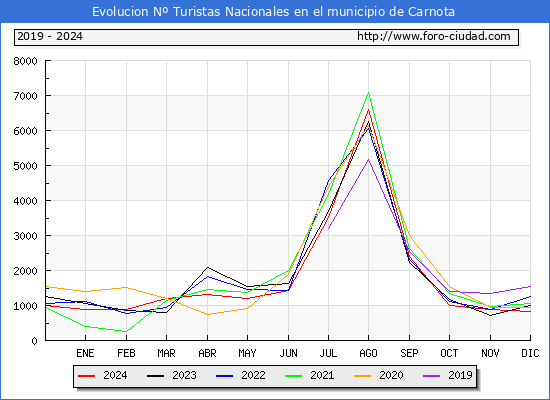This screenshot has width=550, height=400.
Task: Click the 2000 y-axis value
Action: (x=25, y=271)
